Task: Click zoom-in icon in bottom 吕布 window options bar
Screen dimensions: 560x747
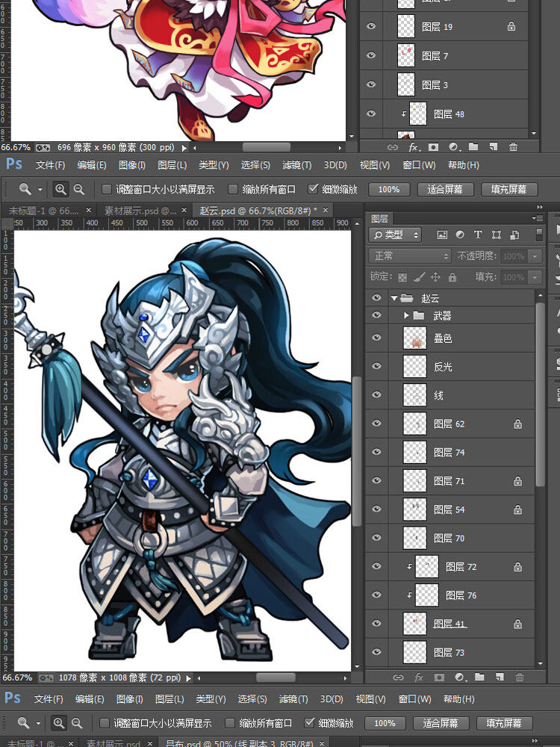Action: click(58, 722)
